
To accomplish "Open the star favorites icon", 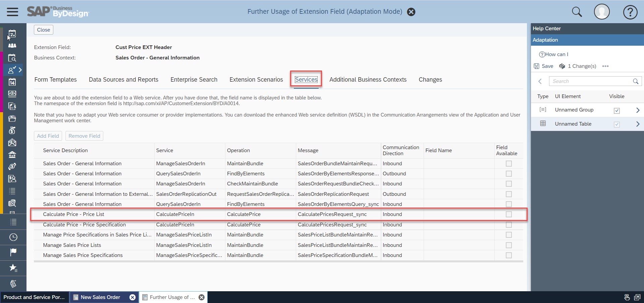I will pos(13,268).
